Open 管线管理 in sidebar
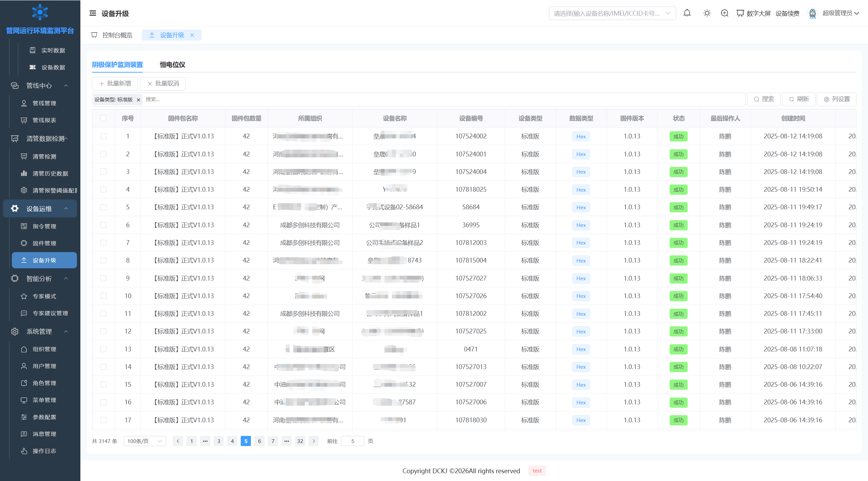Screen dimensions: 868x481 click(44, 103)
